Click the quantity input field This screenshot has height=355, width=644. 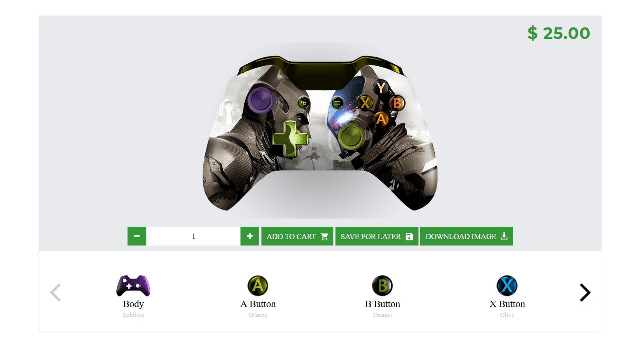click(x=193, y=236)
